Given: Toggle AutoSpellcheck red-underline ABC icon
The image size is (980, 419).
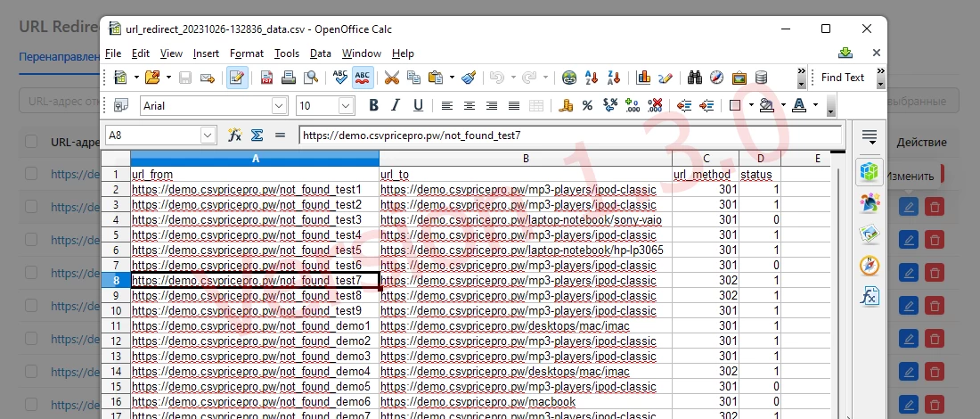Looking at the screenshot, I should [x=363, y=78].
